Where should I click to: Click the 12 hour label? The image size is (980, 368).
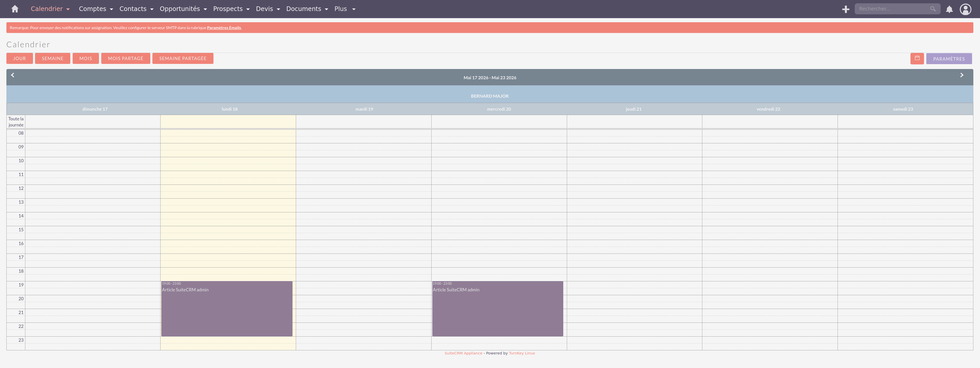(x=21, y=188)
